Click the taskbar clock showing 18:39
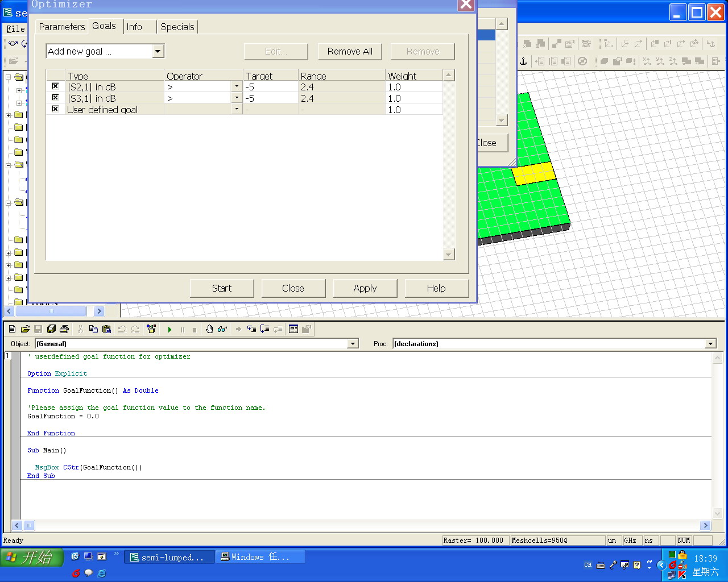The width and height of the screenshot is (728, 582). point(705,559)
